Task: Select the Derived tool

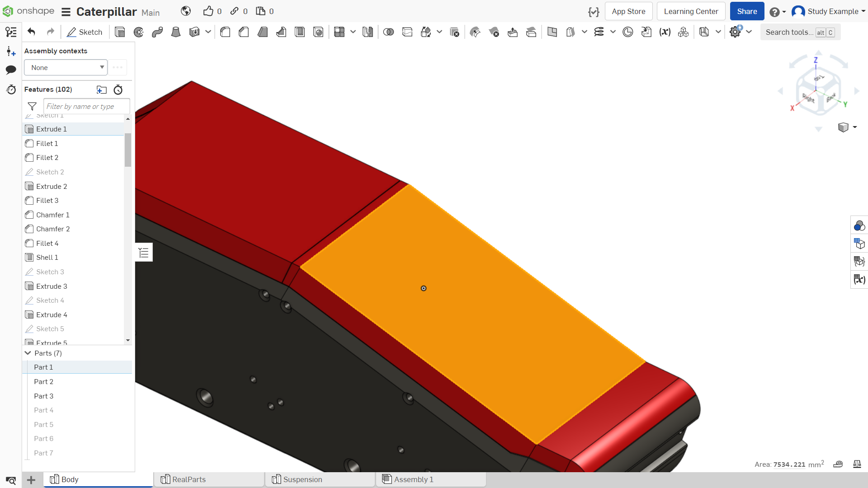Action: coord(646,32)
